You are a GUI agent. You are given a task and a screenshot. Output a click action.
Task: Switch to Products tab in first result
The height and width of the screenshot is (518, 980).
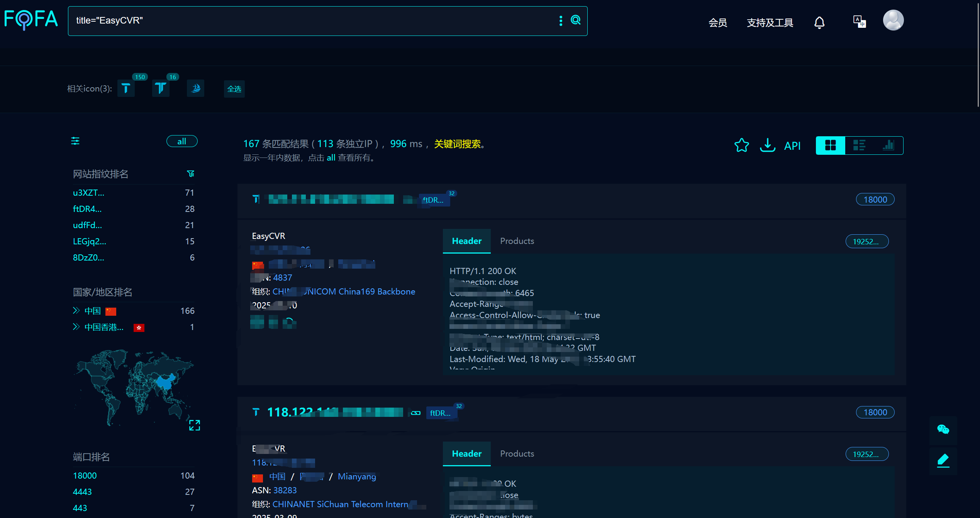point(517,241)
